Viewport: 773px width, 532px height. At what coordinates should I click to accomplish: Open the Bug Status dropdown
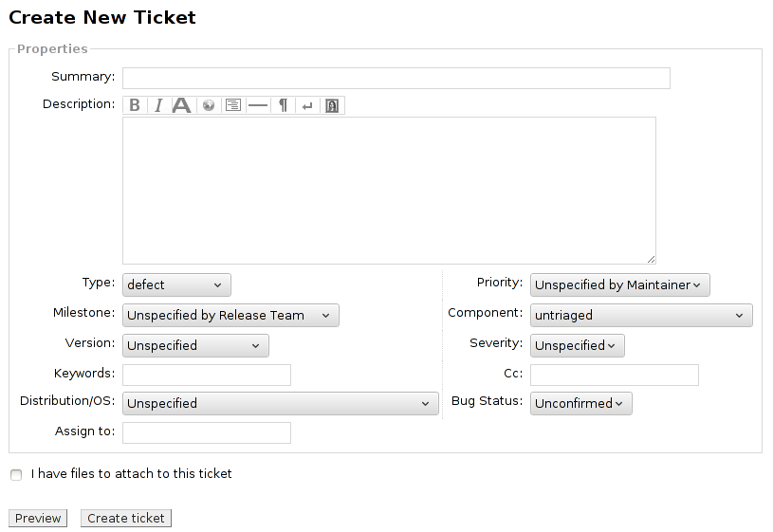click(580, 404)
